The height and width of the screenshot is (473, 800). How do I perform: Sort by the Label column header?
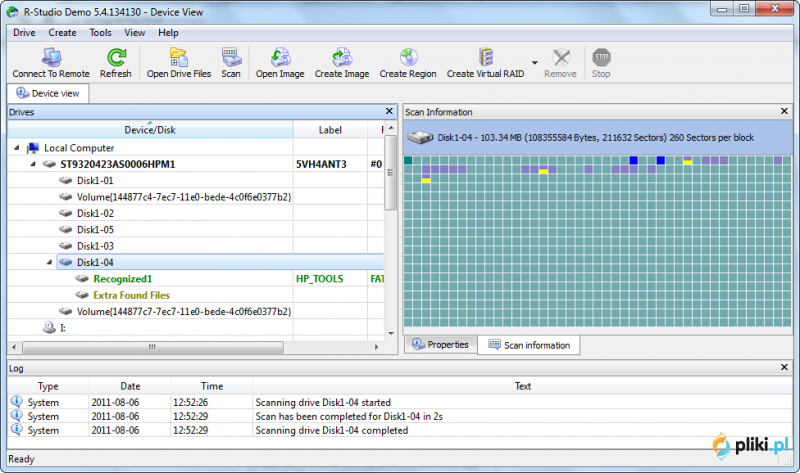(330, 130)
